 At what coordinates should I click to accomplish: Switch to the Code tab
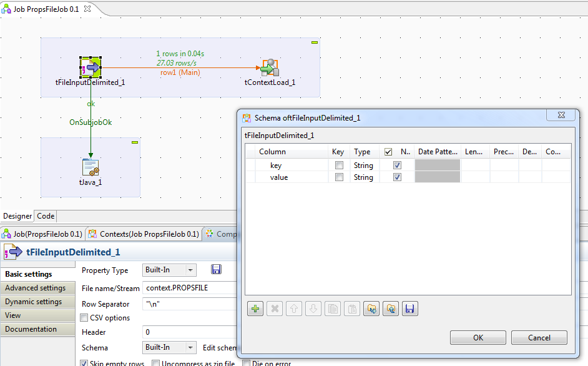(x=45, y=215)
